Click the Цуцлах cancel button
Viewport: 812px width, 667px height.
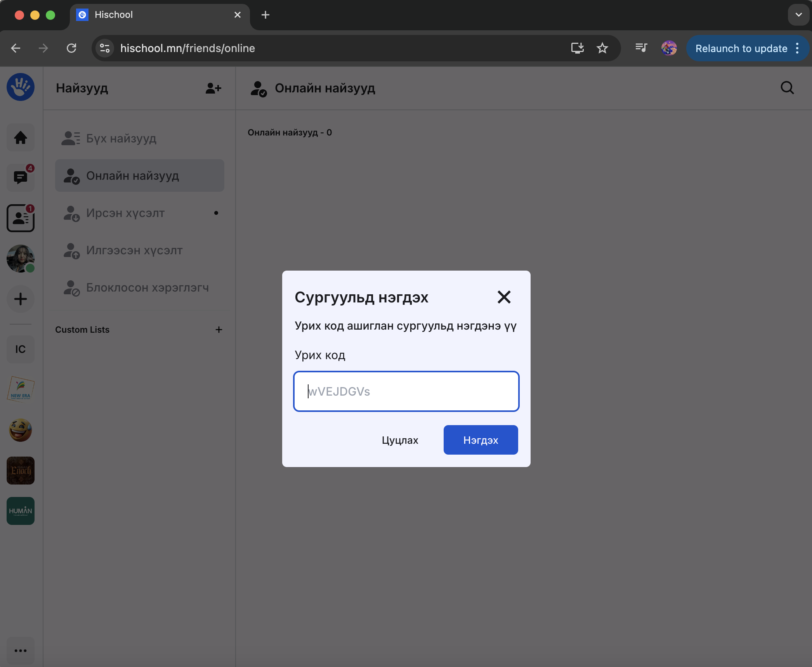[x=400, y=440]
